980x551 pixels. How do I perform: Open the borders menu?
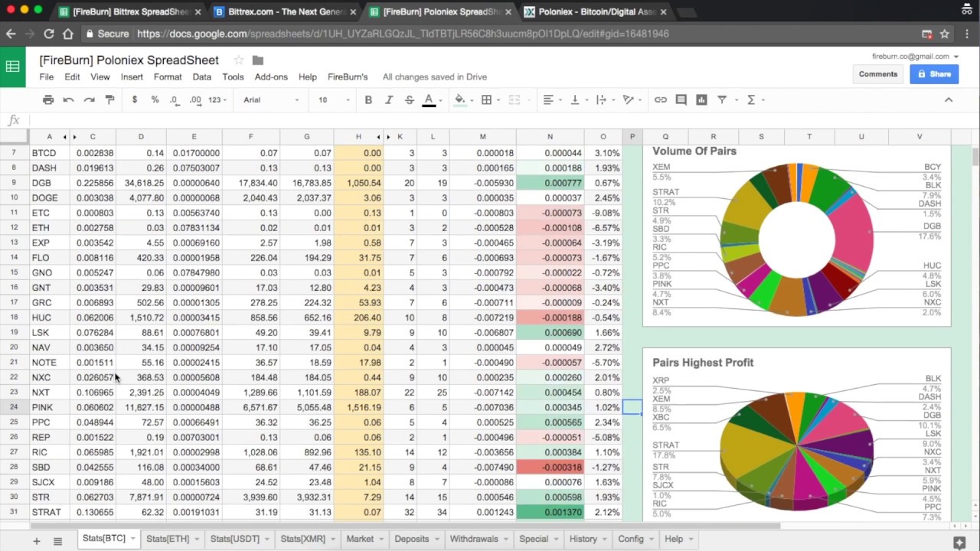[486, 99]
